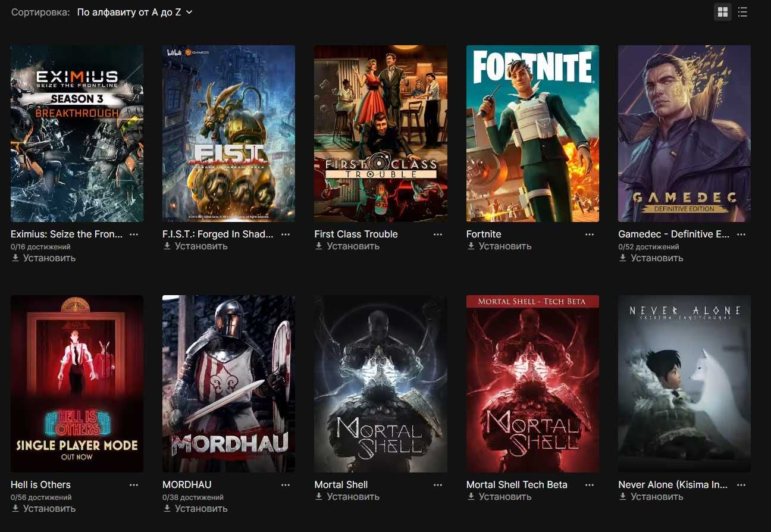Switch to grid view layout
Screen dimensions: 771x532
723,12
